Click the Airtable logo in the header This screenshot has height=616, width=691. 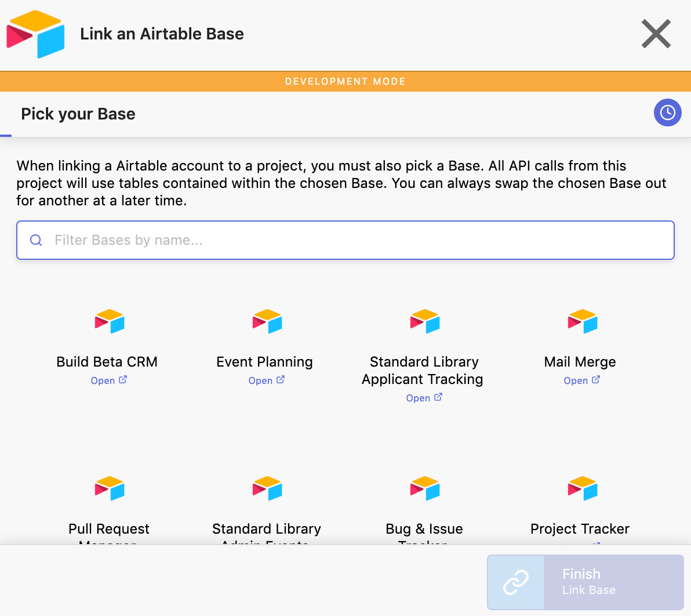point(36,34)
